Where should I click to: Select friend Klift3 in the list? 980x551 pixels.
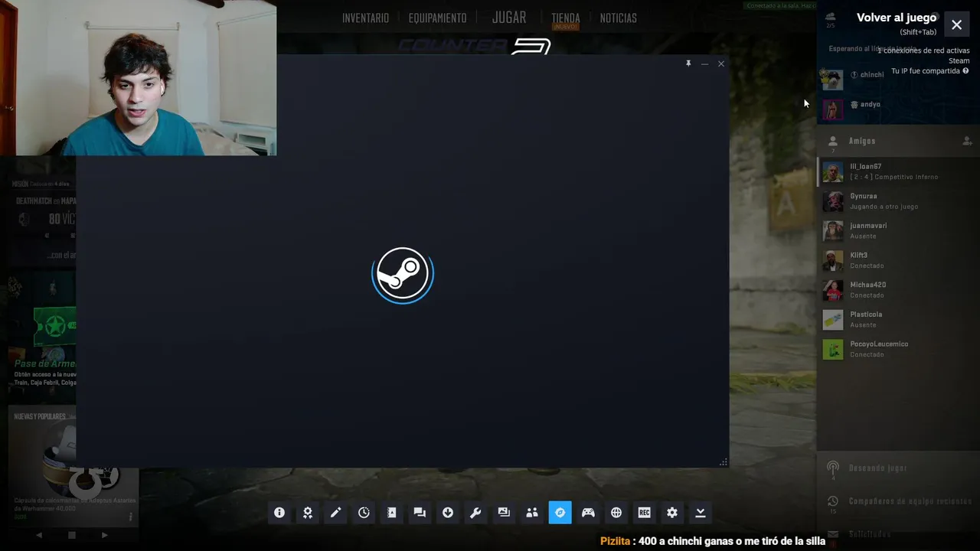(898, 260)
